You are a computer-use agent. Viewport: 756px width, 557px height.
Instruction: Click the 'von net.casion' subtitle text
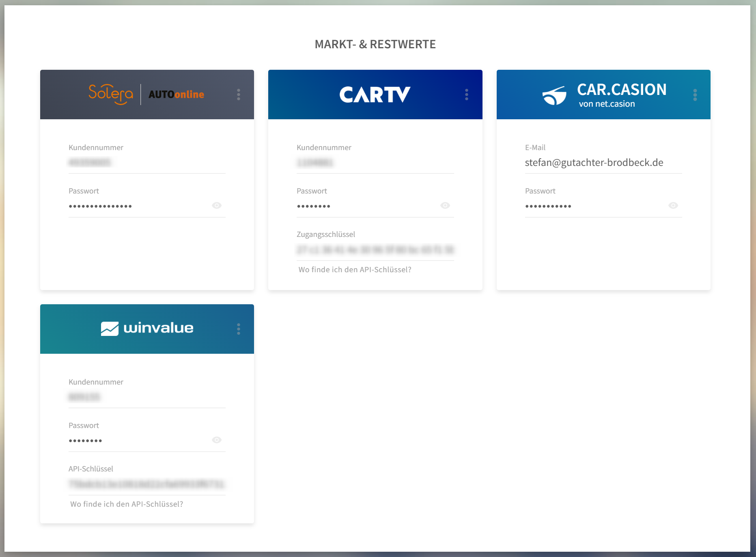(607, 104)
